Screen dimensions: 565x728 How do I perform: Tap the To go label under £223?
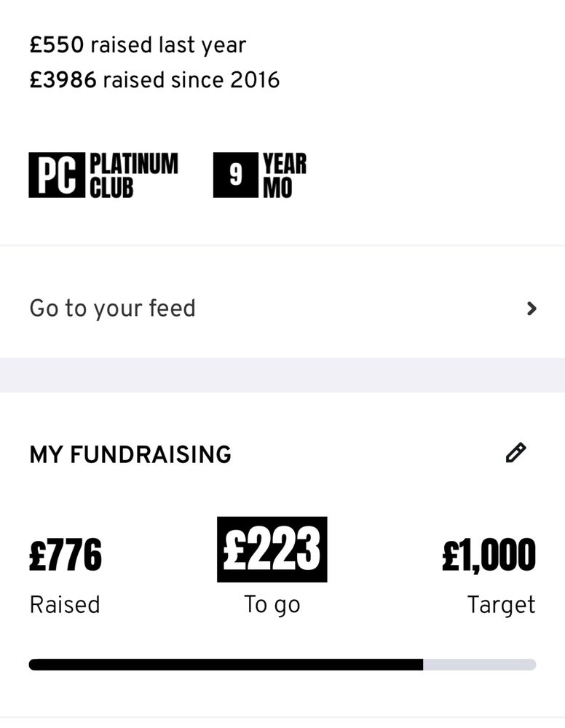coord(272,605)
